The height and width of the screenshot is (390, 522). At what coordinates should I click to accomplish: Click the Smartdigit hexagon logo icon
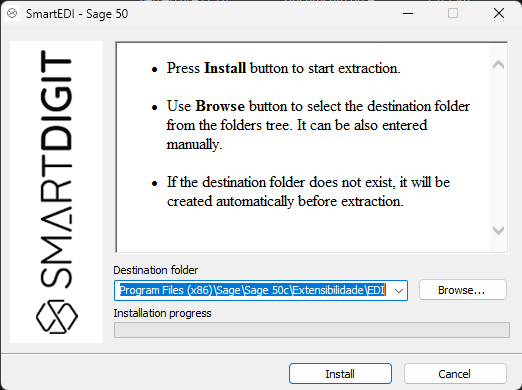[x=57, y=317]
